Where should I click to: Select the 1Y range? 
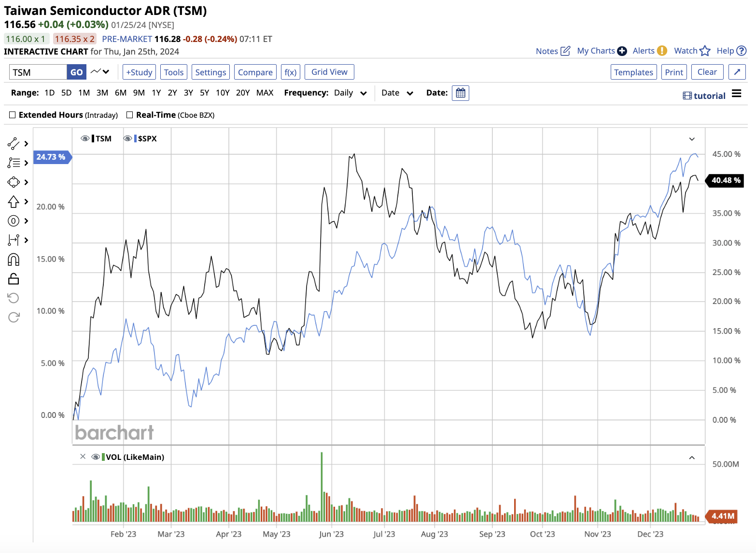156,93
